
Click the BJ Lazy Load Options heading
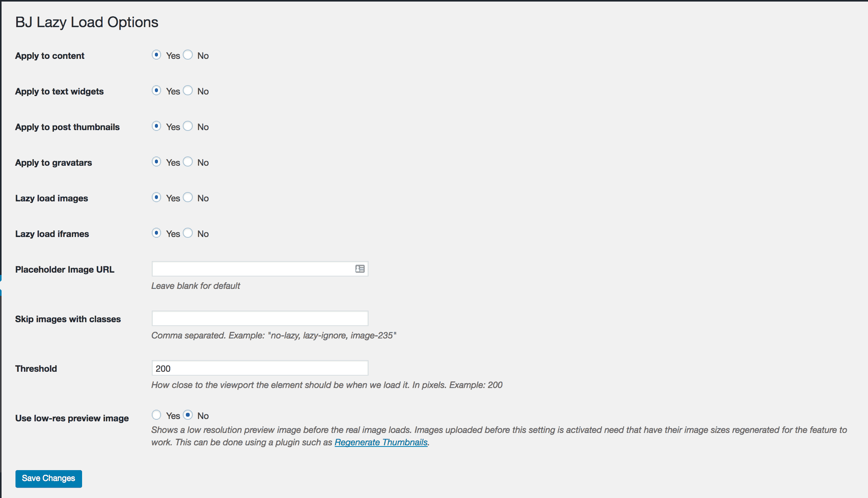tap(86, 22)
